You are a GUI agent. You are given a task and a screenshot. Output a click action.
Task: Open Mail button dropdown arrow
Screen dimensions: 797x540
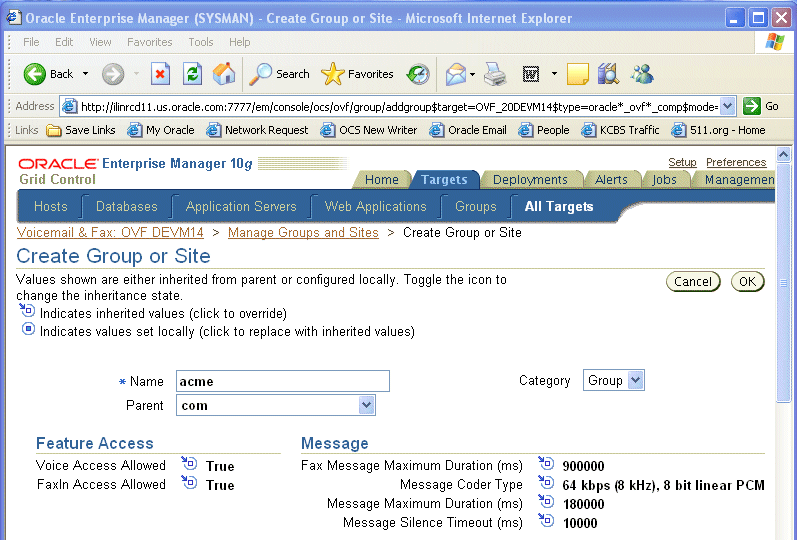pyautogui.click(x=473, y=74)
